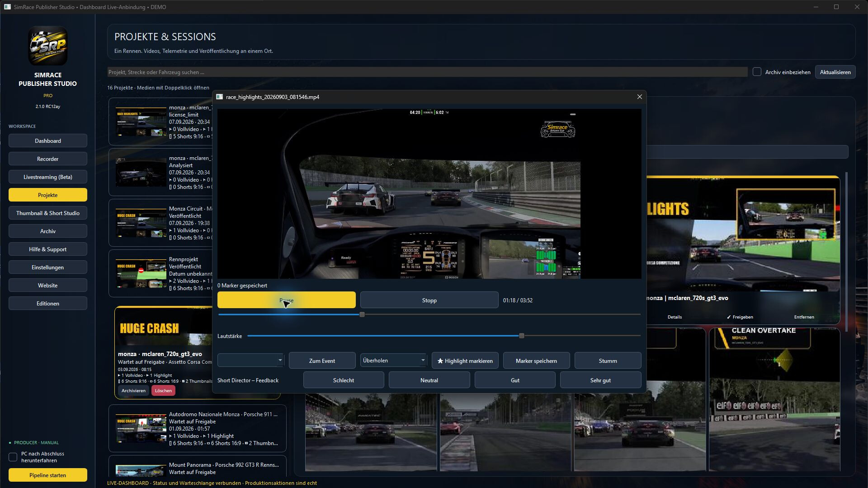Click the project search input field
Viewport: 868px width, 488px height.
tap(427, 72)
